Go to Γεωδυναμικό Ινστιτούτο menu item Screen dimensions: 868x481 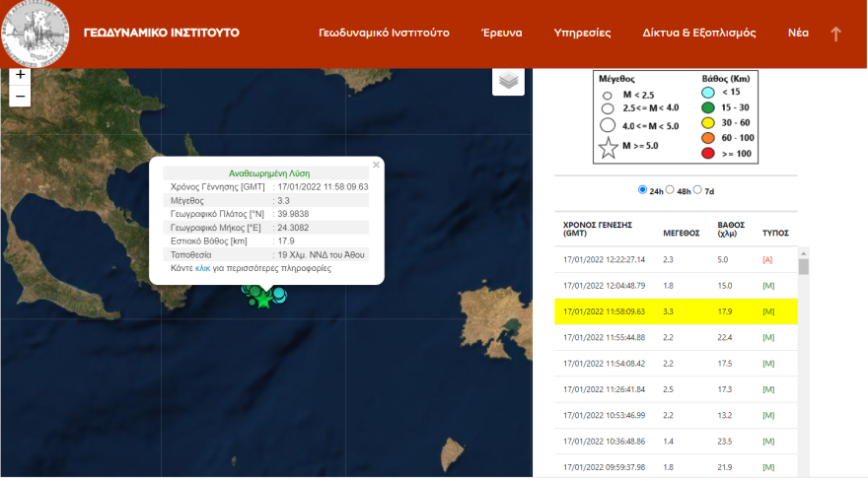click(x=384, y=33)
